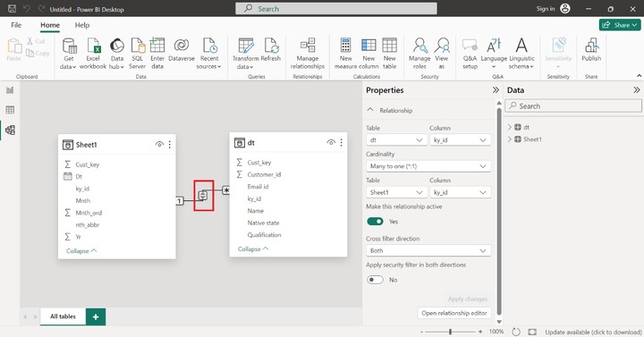Collapse the dt table card
The width and height of the screenshot is (644, 337).
click(x=253, y=249)
